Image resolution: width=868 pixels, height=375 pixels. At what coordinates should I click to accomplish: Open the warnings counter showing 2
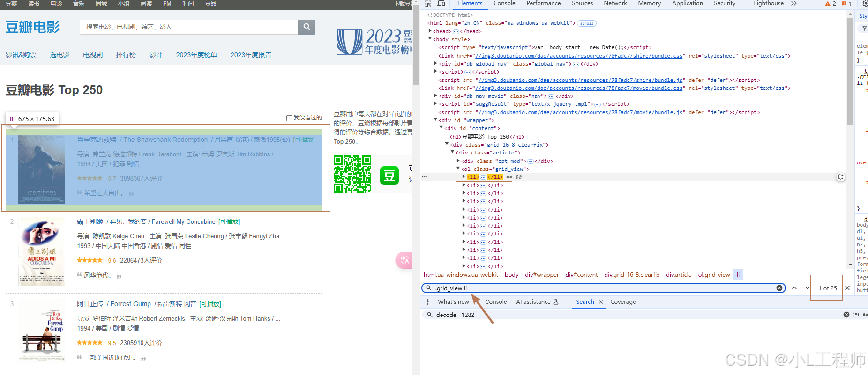[831, 4]
